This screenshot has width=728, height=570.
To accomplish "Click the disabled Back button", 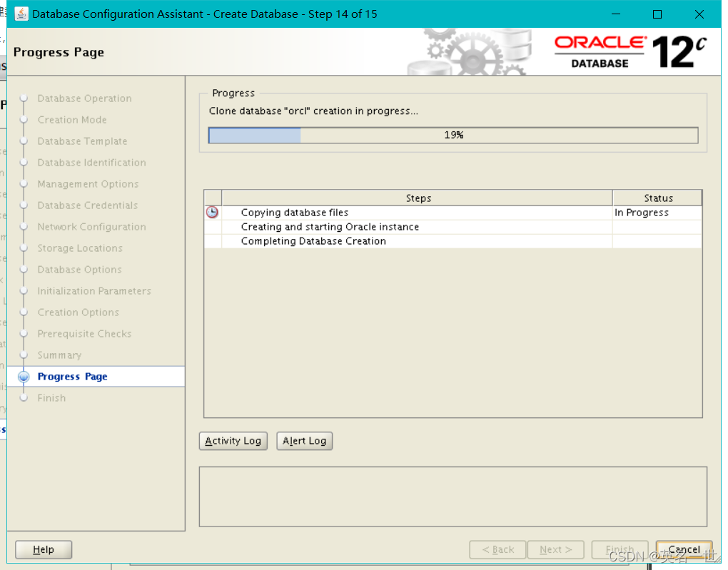I will pos(497,549).
